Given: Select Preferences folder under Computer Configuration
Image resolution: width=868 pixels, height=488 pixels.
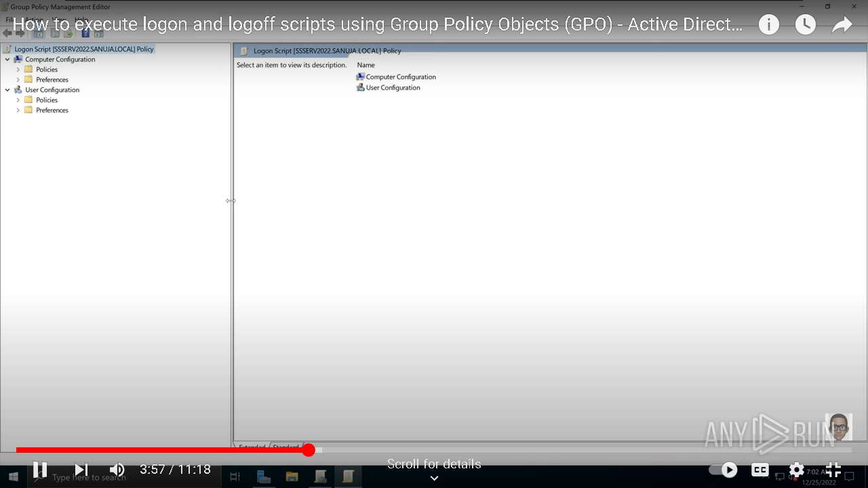Looking at the screenshot, I should coord(52,79).
